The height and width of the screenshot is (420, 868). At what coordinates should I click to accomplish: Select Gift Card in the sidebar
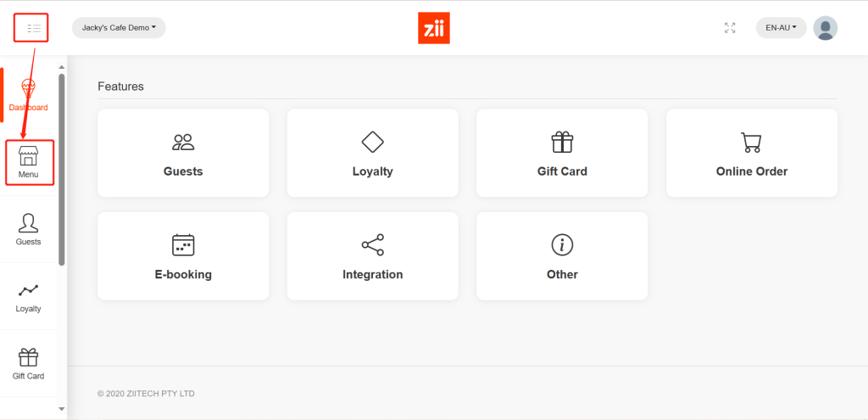(29, 363)
